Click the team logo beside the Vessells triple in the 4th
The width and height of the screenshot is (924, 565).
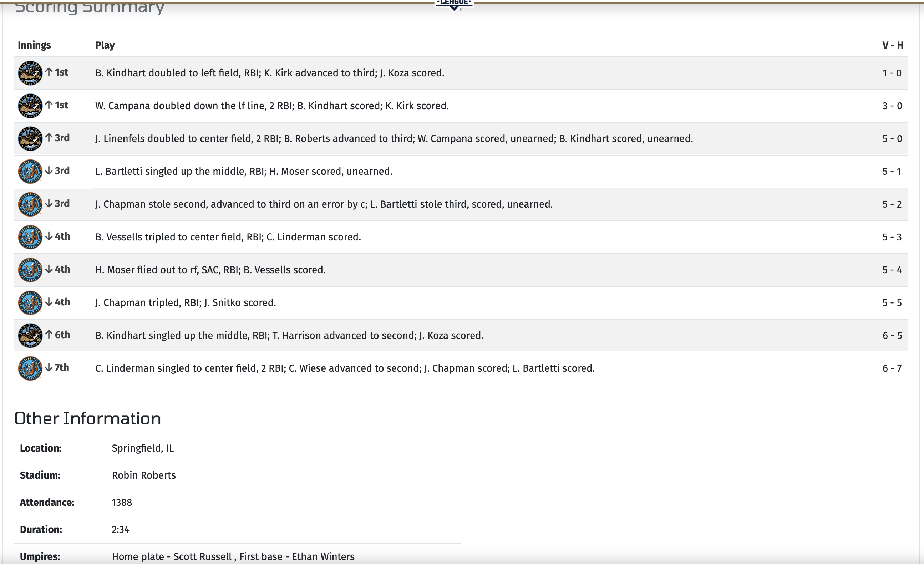point(30,237)
